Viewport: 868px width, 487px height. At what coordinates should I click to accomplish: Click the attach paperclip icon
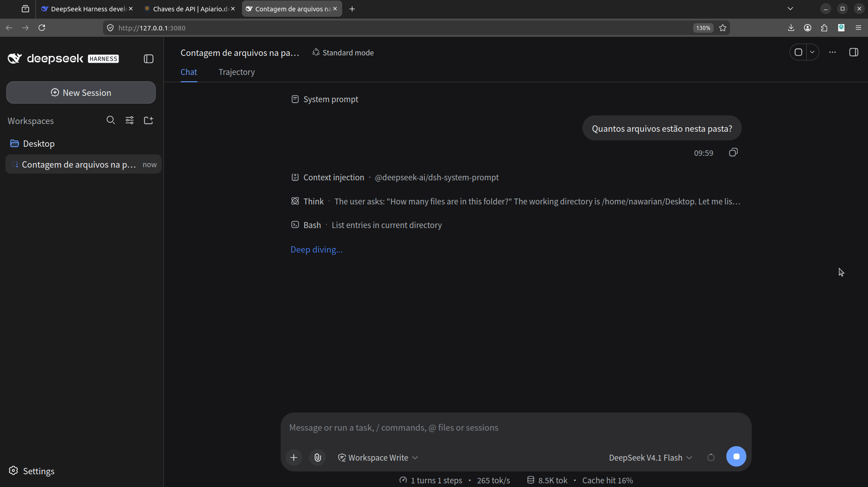click(x=318, y=457)
